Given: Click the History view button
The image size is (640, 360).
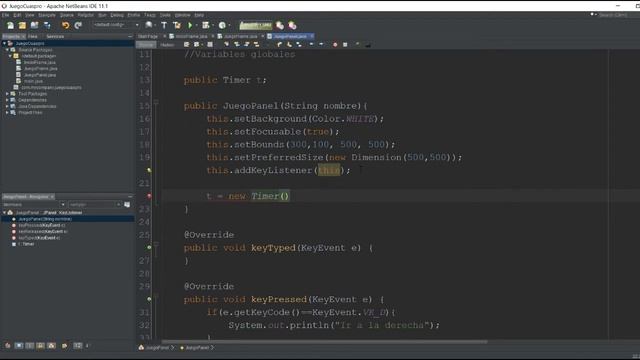Looking at the screenshot, I should tap(167, 44).
